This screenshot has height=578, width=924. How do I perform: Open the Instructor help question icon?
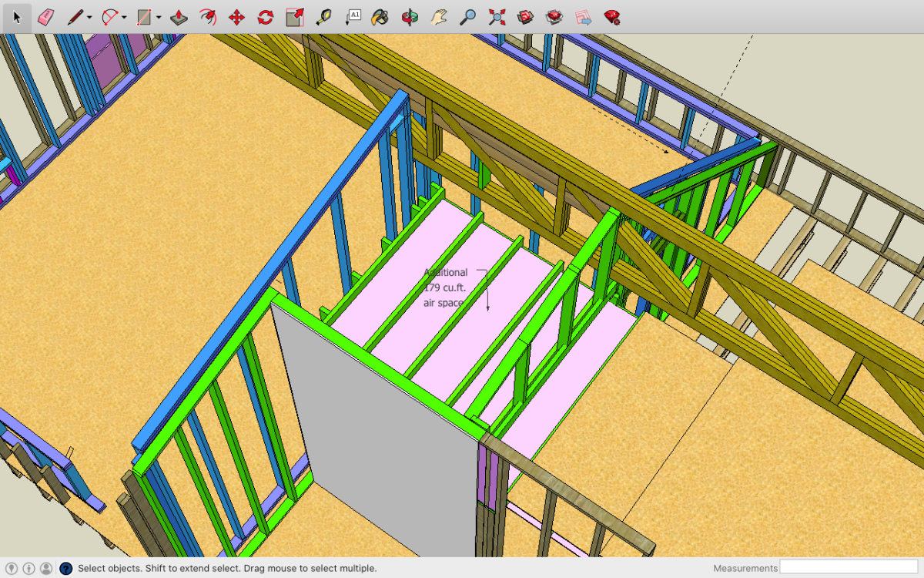pyautogui.click(x=65, y=569)
